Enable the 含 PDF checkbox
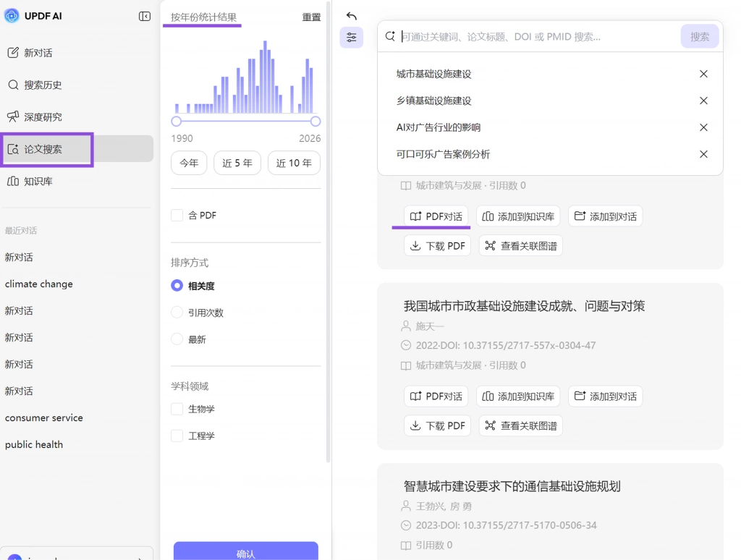The width and height of the screenshot is (741, 560). click(x=177, y=216)
